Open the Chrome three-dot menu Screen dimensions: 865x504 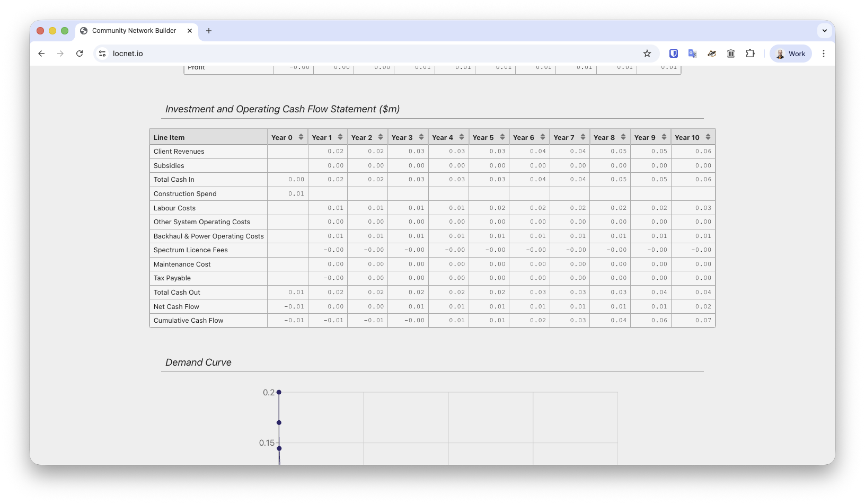823,54
